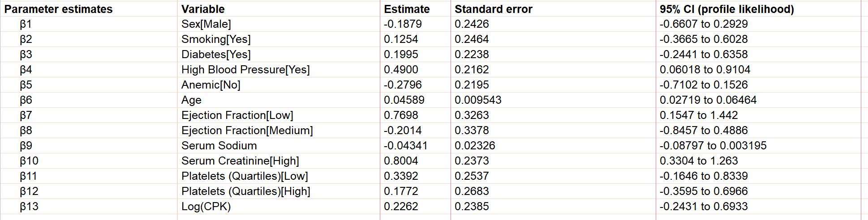The image size is (868, 220).
Task: Select the Age estimate value 0.04589
Action: (404, 100)
